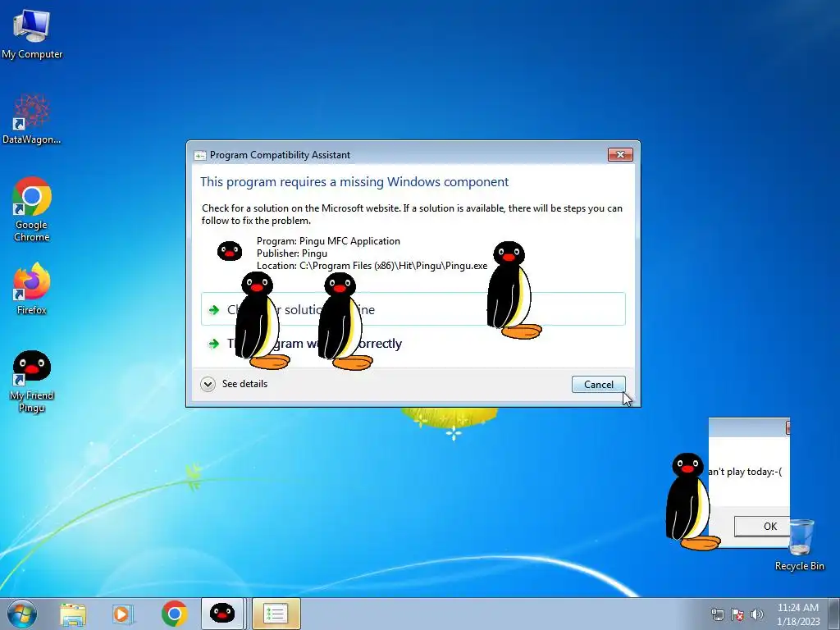Click the Show desktop strip

[x=834, y=614]
